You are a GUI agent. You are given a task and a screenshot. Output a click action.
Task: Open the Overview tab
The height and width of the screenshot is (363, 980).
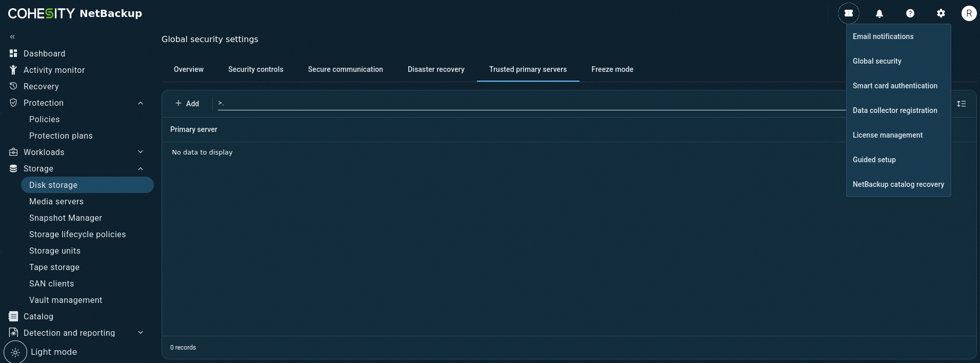point(189,69)
